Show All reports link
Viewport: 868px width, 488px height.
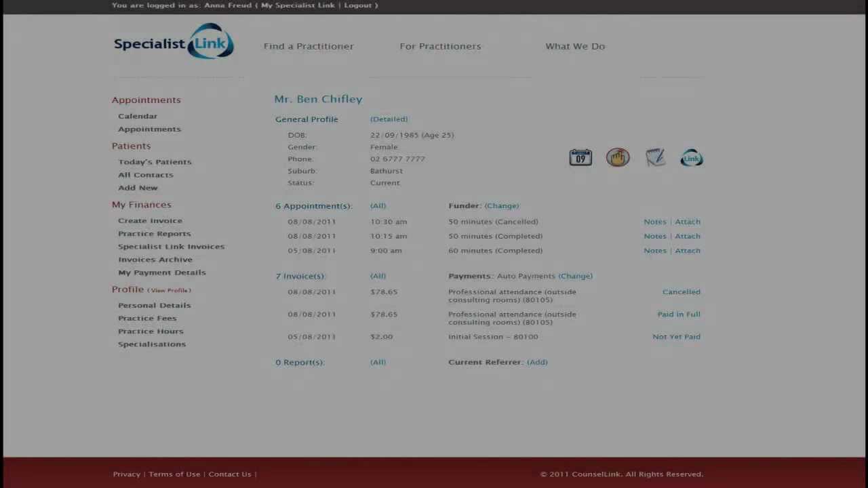(x=378, y=363)
